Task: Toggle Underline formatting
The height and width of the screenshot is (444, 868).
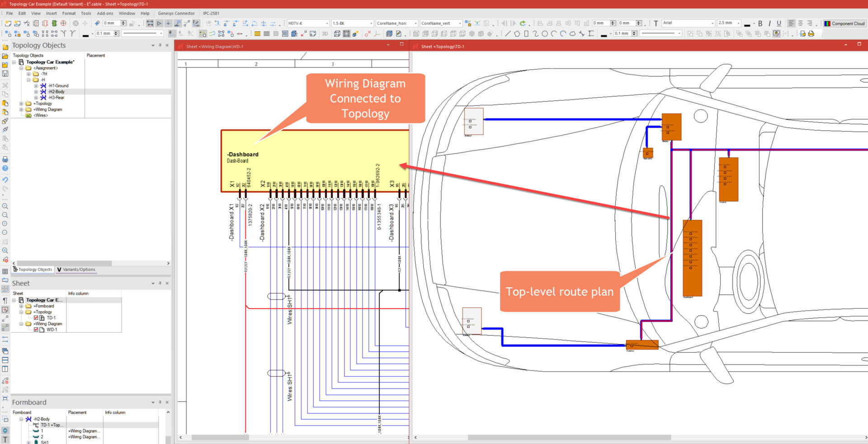Action: (778, 23)
